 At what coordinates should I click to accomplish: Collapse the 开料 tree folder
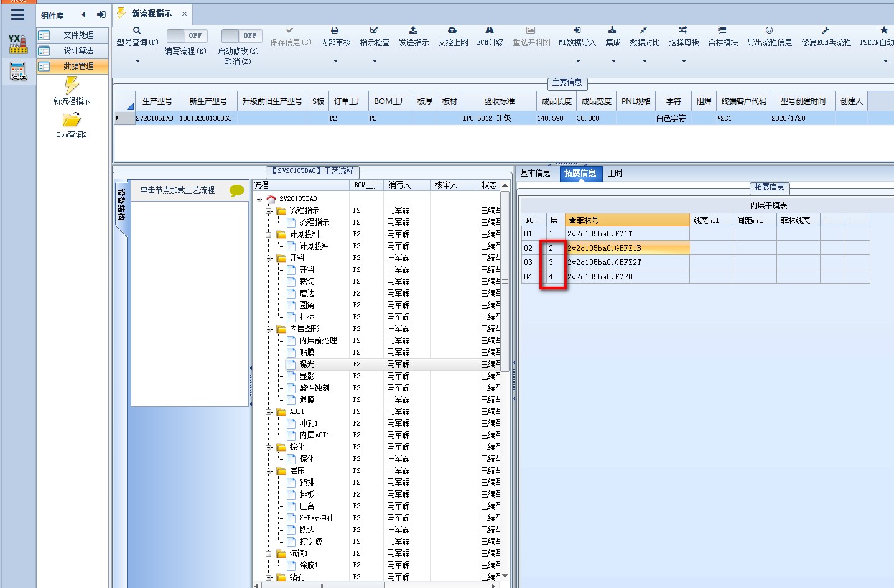click(x=270, y=258)
